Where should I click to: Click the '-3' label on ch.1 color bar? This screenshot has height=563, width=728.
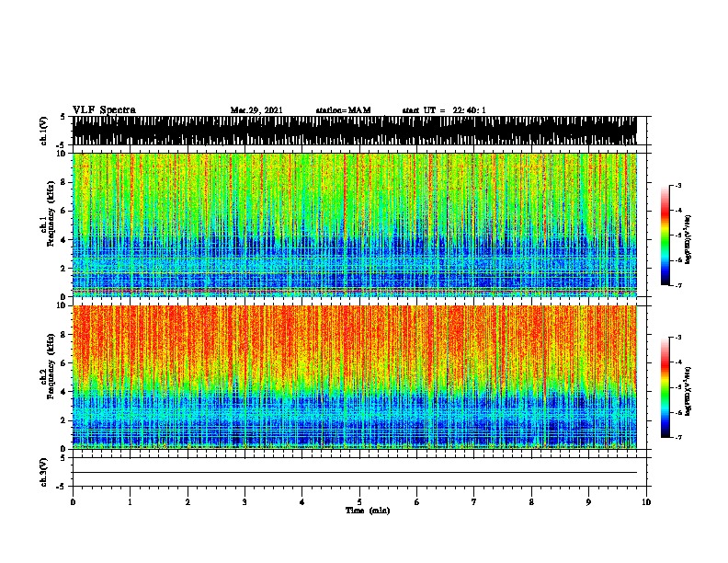[678, 186]
